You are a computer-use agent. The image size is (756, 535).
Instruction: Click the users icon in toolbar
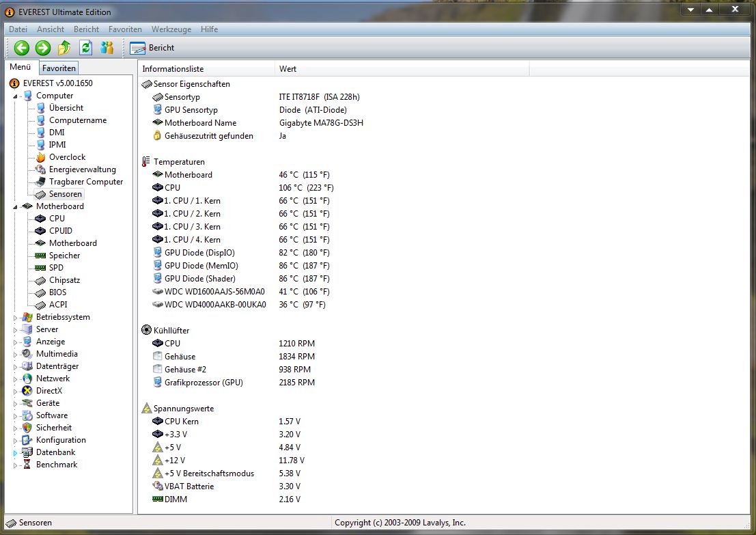coord(107,48)
